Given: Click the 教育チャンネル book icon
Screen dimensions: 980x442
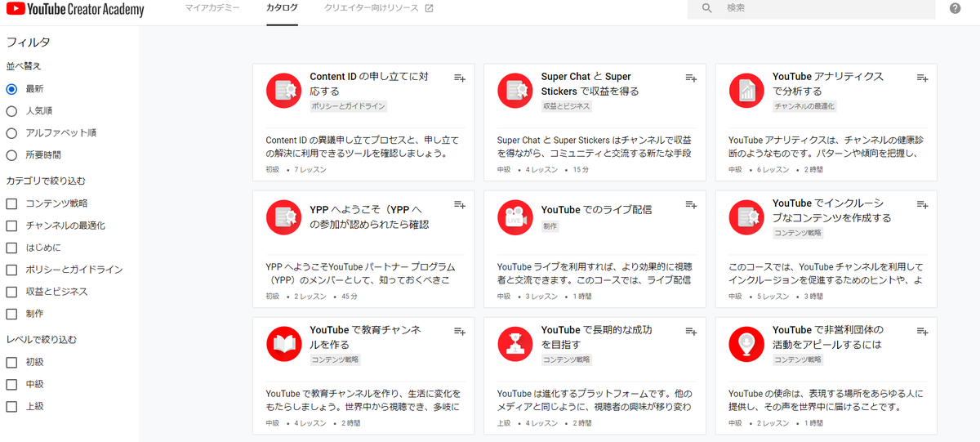Looking at the screenshot, I should (x=283, y=343).
